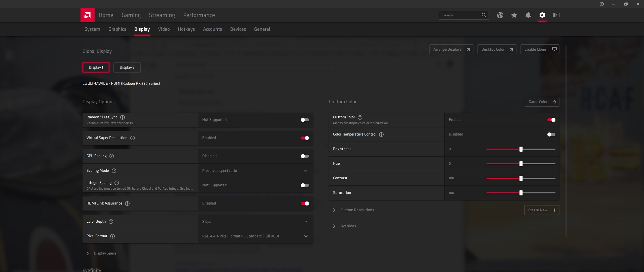Screen dimensions: 644x272
Task: Open the Scaling Mode dropdown
Action: point(255,171)
